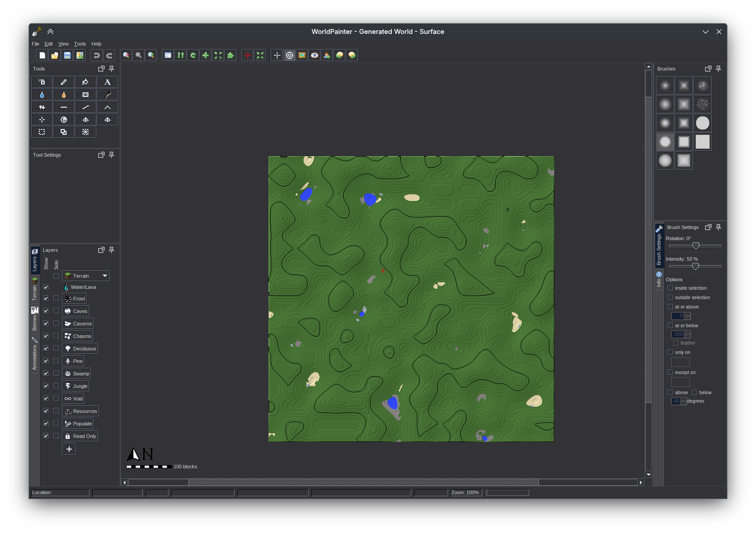Choose the blue water Flood tool
The height and width of the screenshot is (533, 756).
(42, 95)
